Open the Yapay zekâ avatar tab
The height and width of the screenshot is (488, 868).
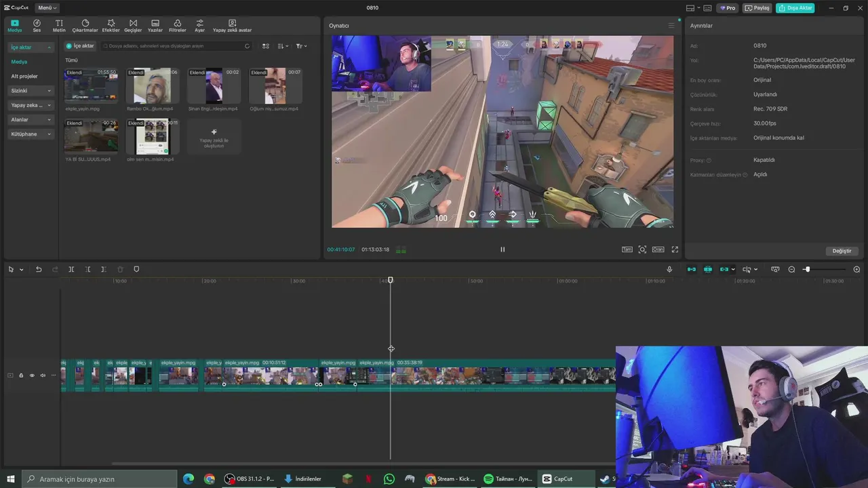[x=232, y=26]
